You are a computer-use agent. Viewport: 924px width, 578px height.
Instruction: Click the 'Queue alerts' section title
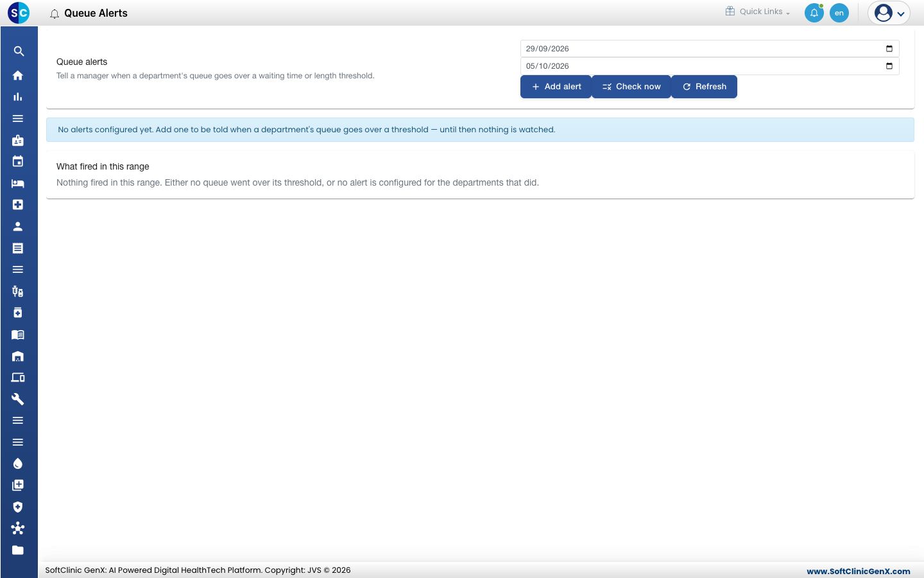(82, 62)
